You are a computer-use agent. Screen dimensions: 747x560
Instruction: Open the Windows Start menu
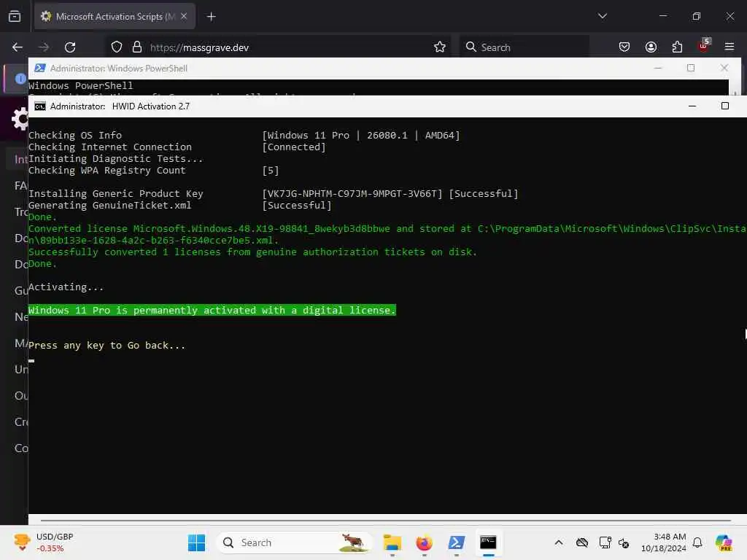click(196, 542)
